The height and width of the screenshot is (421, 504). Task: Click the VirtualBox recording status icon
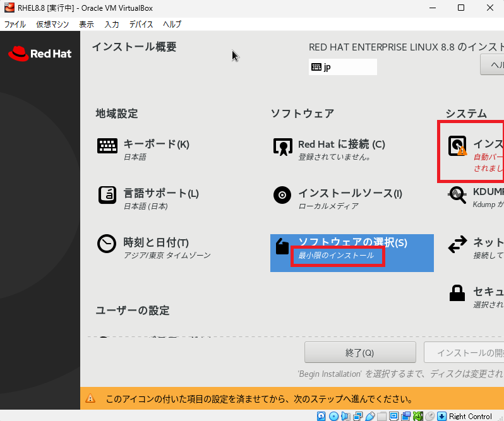click(x=405, y=416)
